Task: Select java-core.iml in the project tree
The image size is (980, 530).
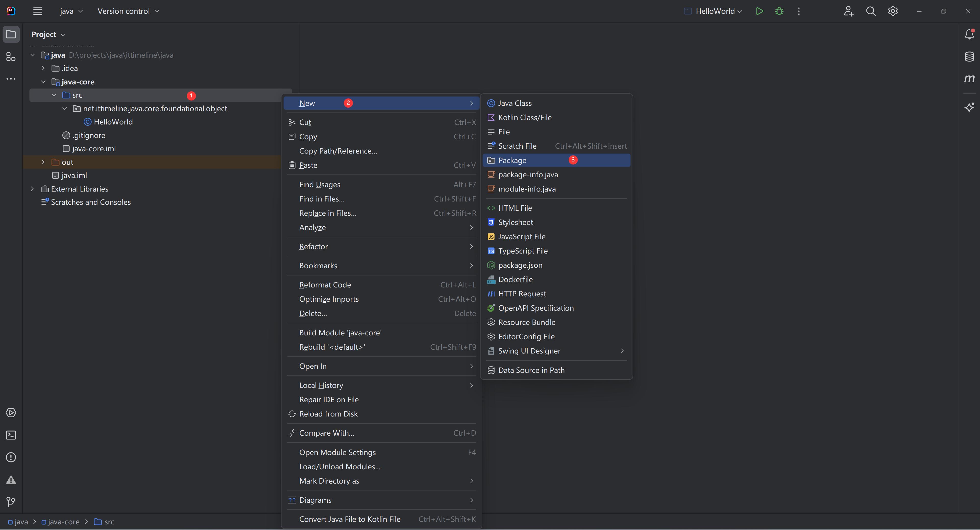Action: pyautogui.click(x=94, y=149)
